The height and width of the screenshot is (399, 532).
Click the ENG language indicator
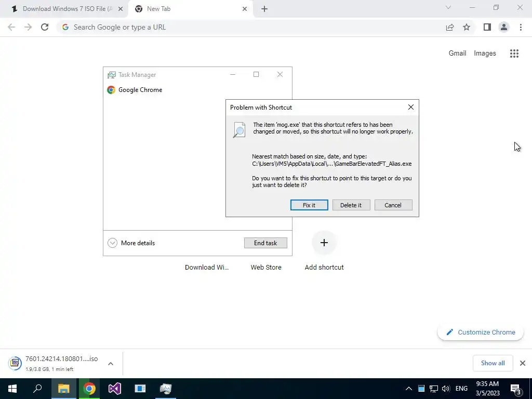(461, 389)
